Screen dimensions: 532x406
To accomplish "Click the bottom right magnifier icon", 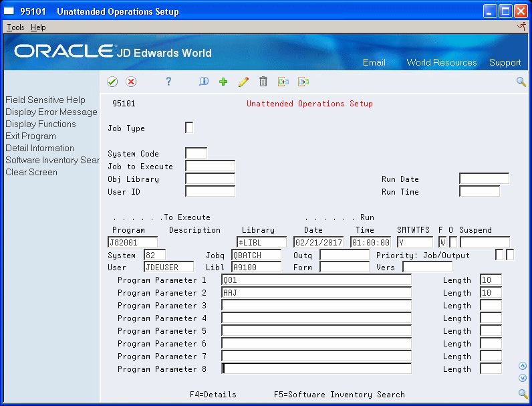I will [x=523, y=394].
